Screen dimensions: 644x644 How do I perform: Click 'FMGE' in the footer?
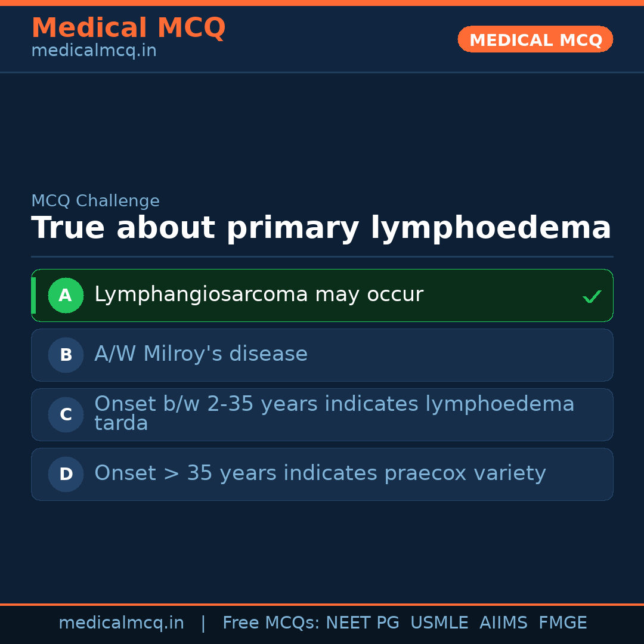click(x=563, y=623)
